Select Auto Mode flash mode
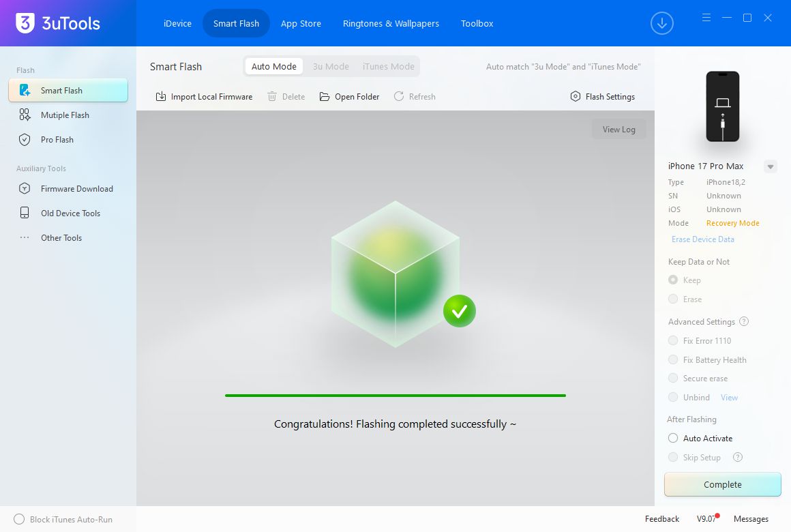The width and height of the screenshot is (791, 532). pos(274,67)
